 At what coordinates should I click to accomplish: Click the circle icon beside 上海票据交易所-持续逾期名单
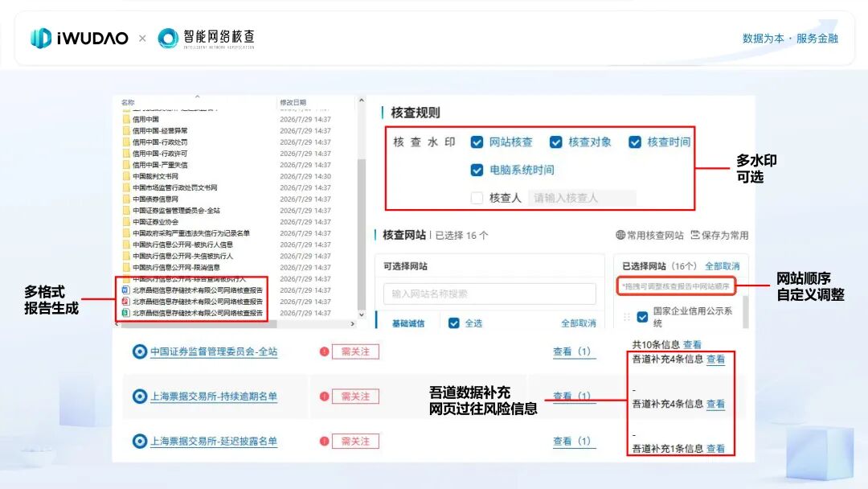(x=140, y=396)
